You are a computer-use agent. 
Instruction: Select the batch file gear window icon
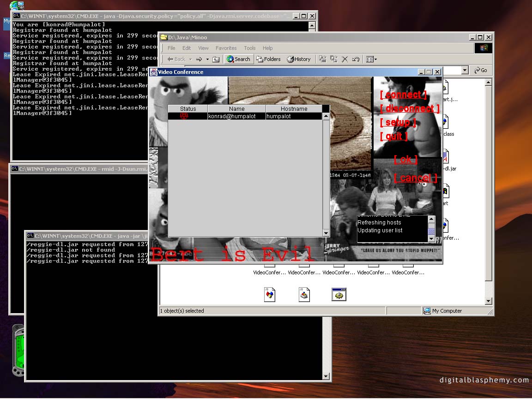339,295
